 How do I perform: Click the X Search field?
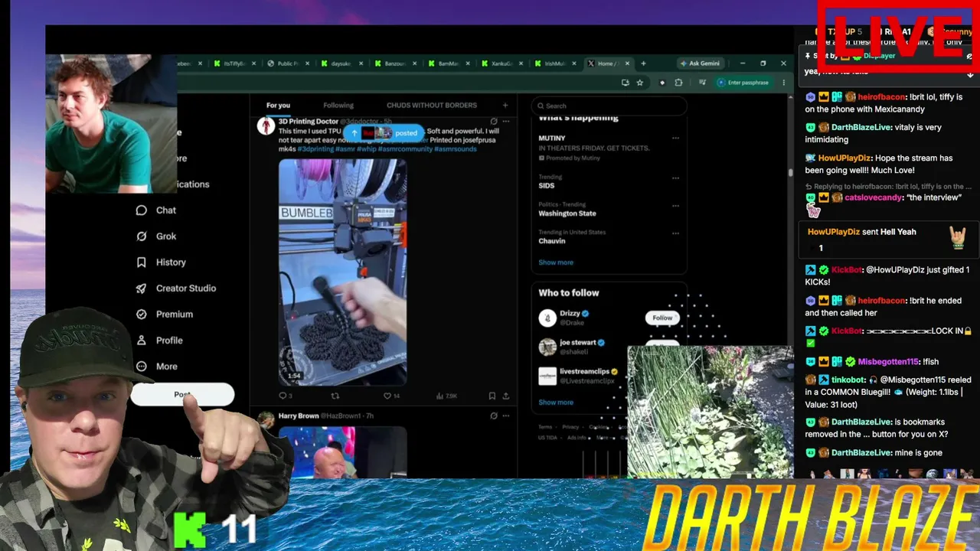(609, 106)
